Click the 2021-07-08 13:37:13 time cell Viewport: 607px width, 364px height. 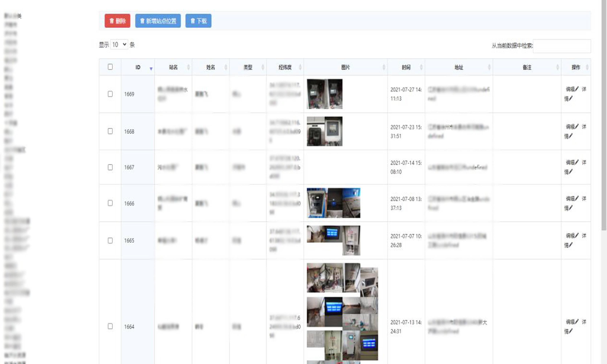point(406,203)
